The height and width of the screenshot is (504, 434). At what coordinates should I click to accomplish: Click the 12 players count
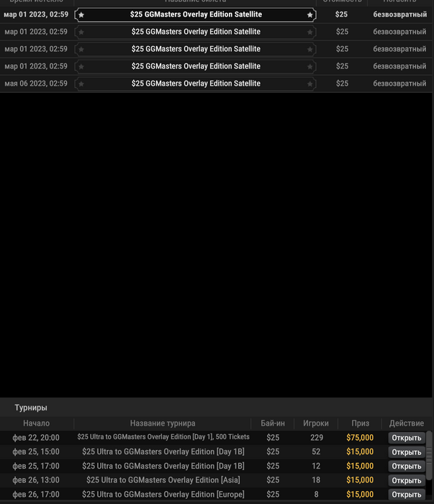[316, 466]
